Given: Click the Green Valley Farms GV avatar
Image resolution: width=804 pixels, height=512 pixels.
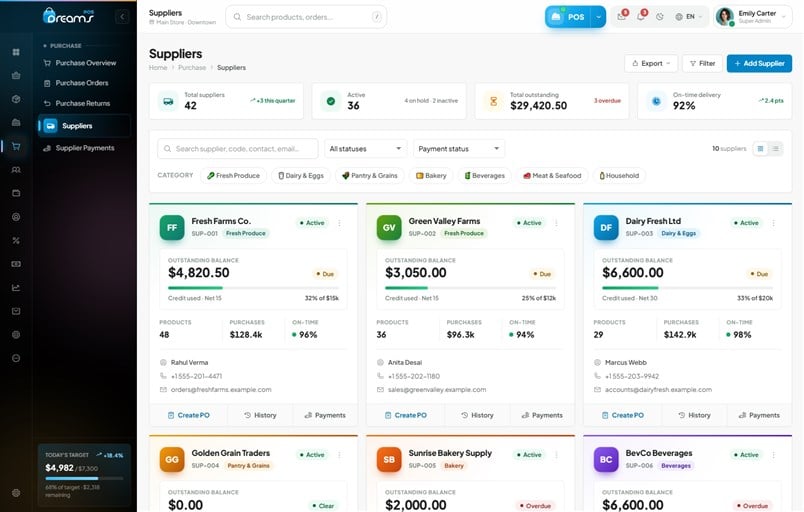Looking at the screenshot, I should [x=389, y=228].
